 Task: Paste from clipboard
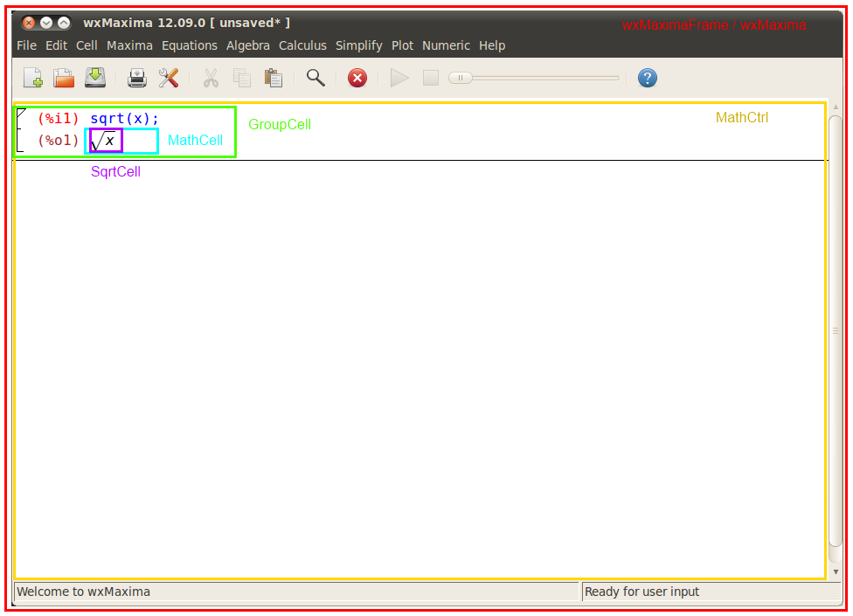click(272, 78)
